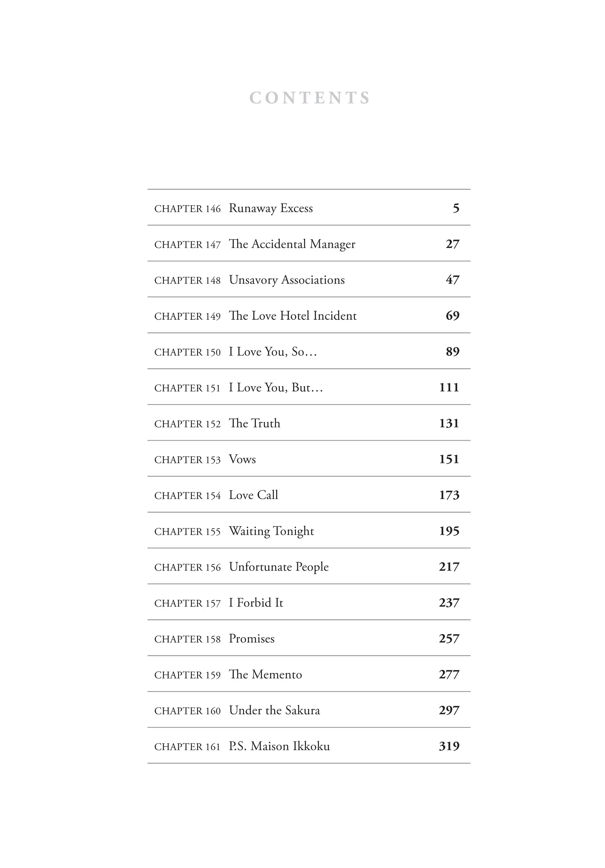Go to Unsavory Associations chapter
This screenshot has width=605, height=868.
click(x=309, y=280)
